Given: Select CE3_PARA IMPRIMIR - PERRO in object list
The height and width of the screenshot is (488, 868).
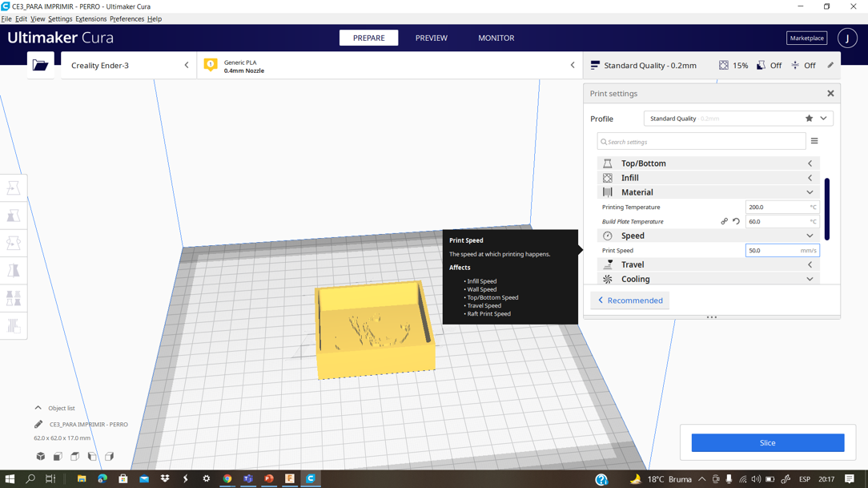Looking at the screenshot, I should [89, 425].
